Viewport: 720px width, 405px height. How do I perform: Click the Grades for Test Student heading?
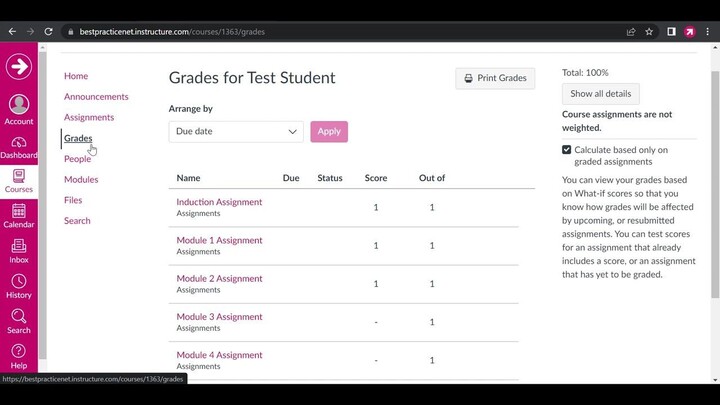(252, 78)
